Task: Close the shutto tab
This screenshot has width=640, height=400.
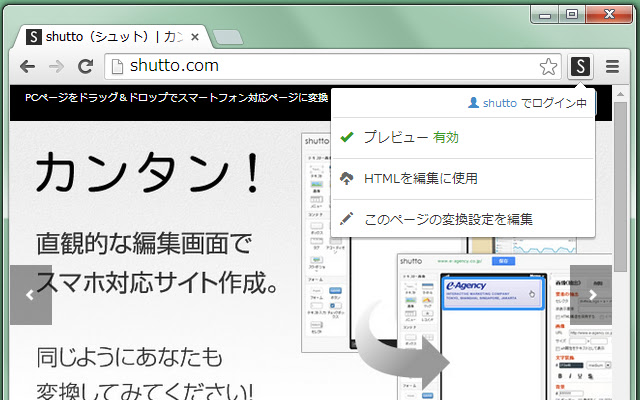Action: [x=195, y=37]
